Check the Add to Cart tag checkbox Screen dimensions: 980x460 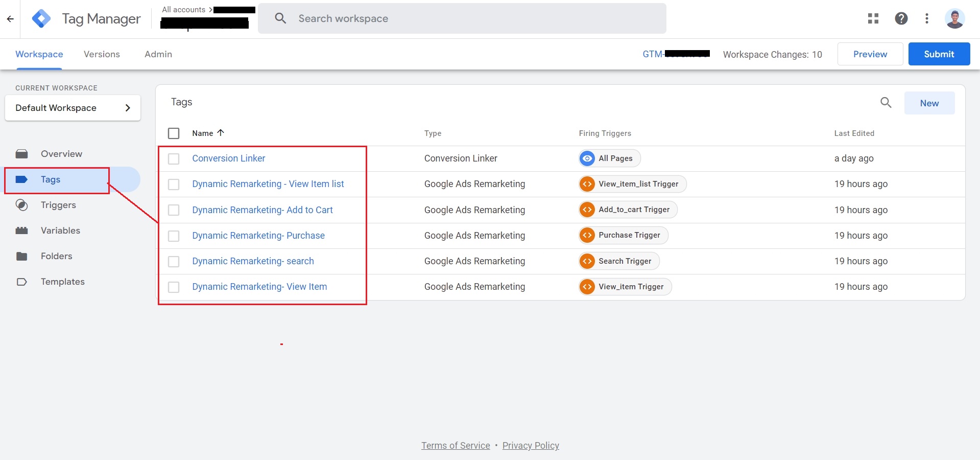click(174, 210)
